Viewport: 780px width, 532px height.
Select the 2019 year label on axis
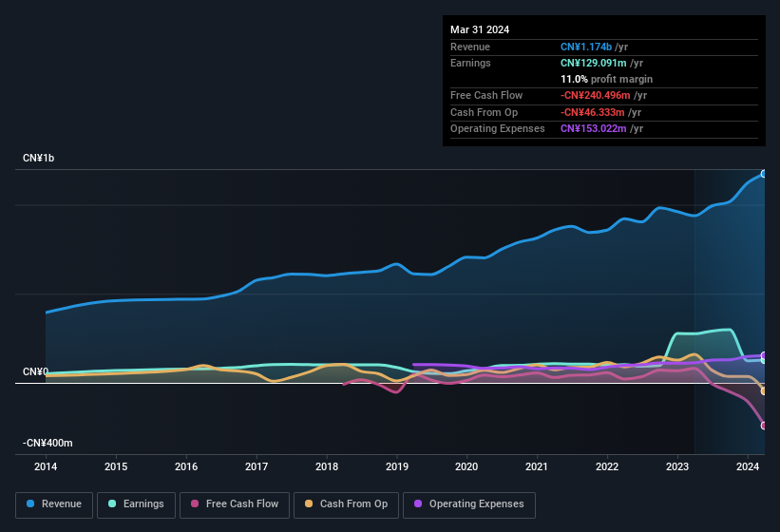397,466
